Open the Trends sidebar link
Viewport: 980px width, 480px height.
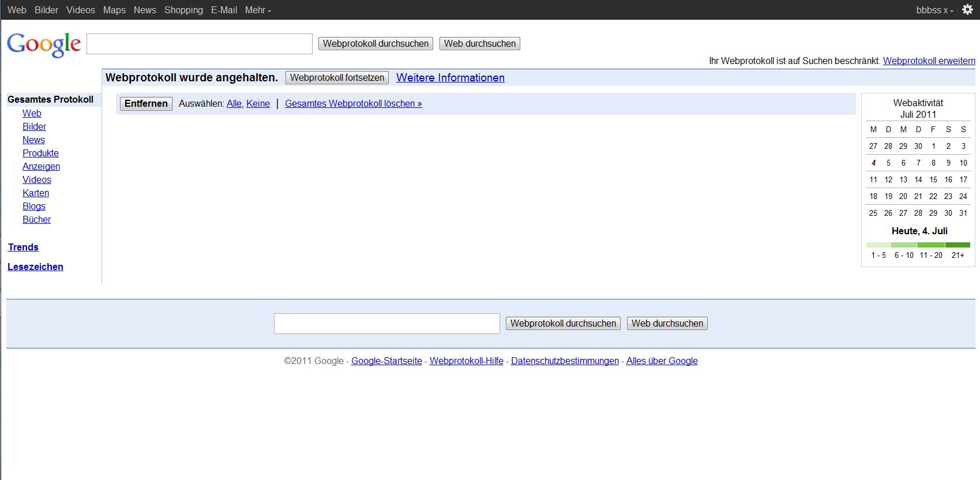23,247
